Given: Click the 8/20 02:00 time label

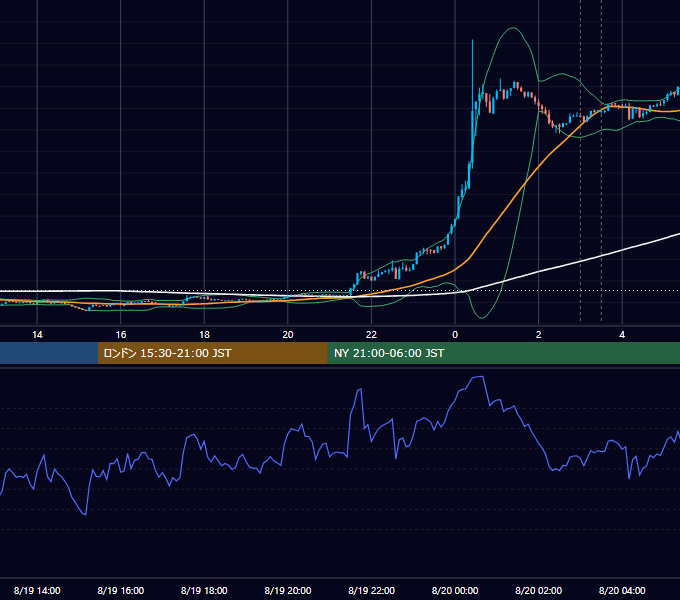Looking at the screenshot, I should (x=538, y=590).
